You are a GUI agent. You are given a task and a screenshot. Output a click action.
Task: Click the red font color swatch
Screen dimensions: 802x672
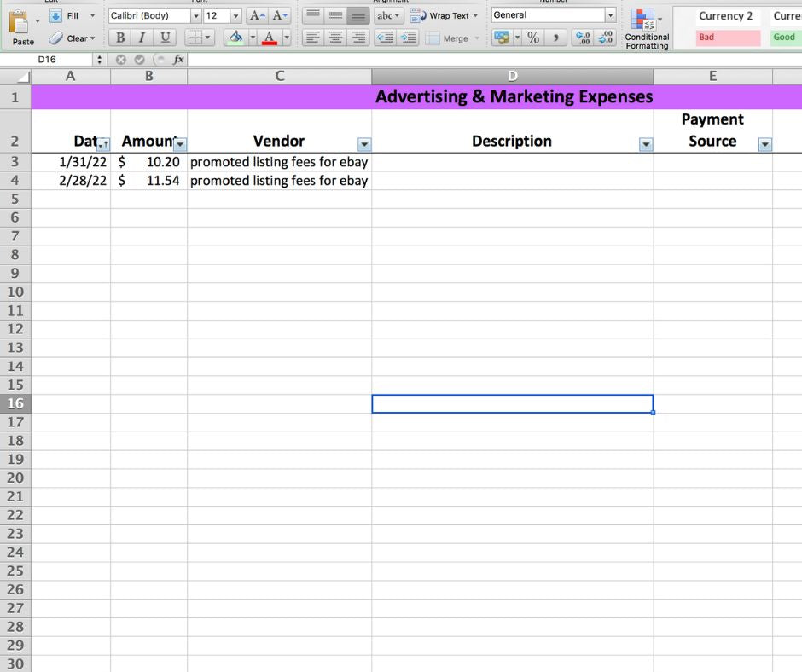coord(270,38)
